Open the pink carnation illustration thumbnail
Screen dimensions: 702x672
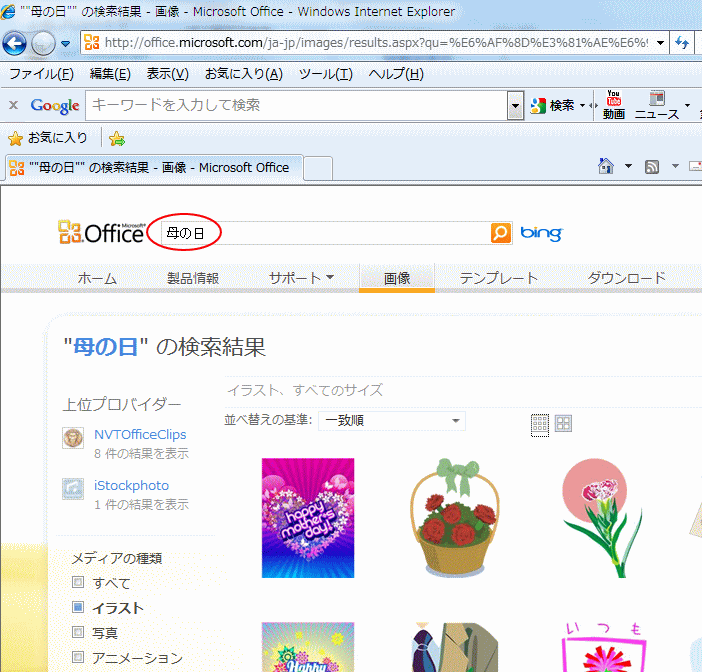point(603,518)
